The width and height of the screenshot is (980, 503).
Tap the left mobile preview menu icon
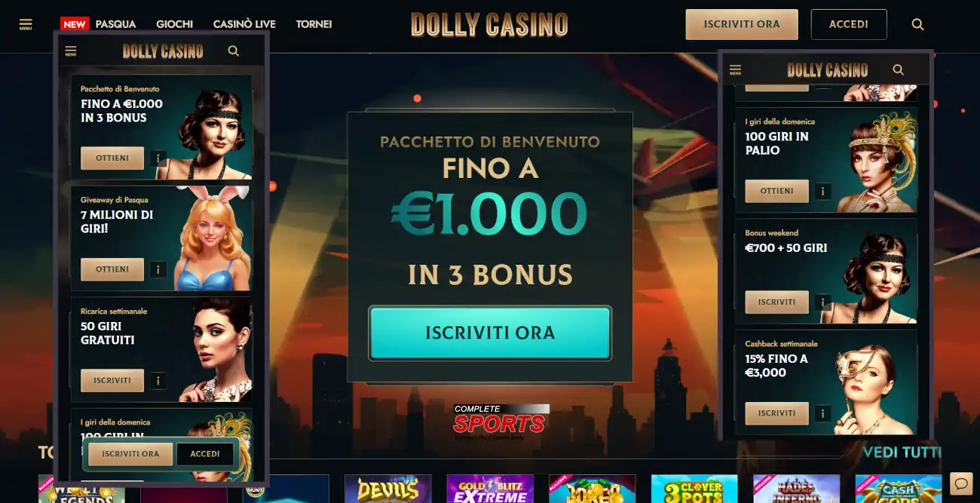pyautogui.click(x=71, y=51)
